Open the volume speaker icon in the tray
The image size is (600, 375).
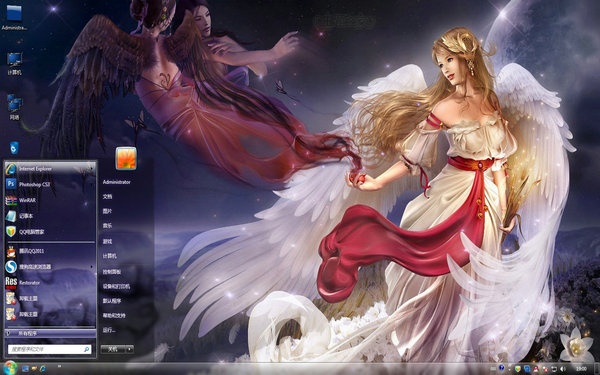(x=562, y=369)
